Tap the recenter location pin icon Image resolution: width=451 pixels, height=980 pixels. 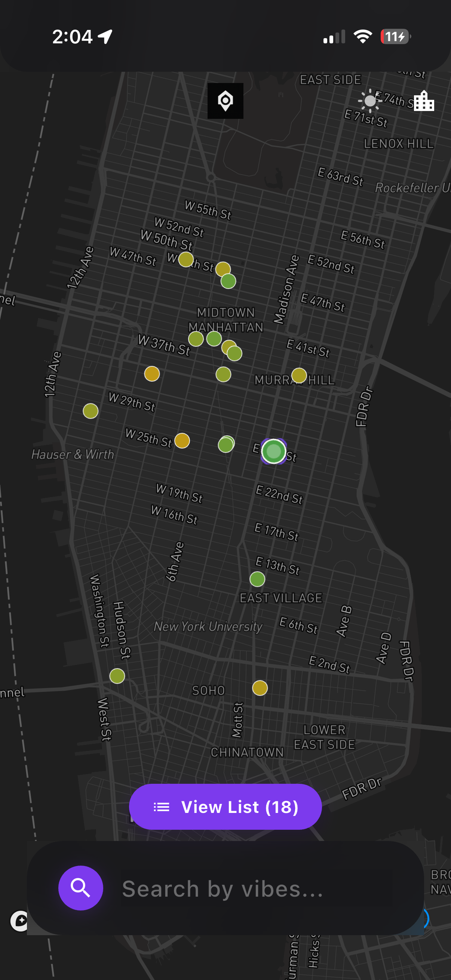(225, 101)
